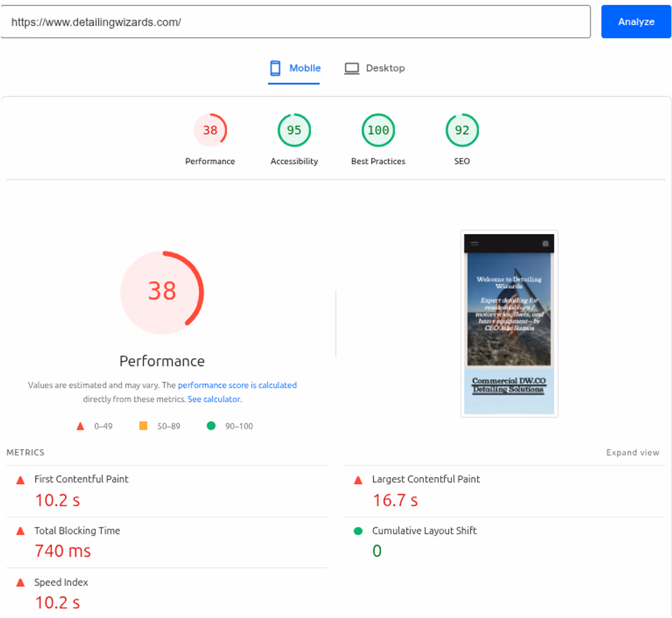Click the red triangle beside Speed Index

[21, 583]
